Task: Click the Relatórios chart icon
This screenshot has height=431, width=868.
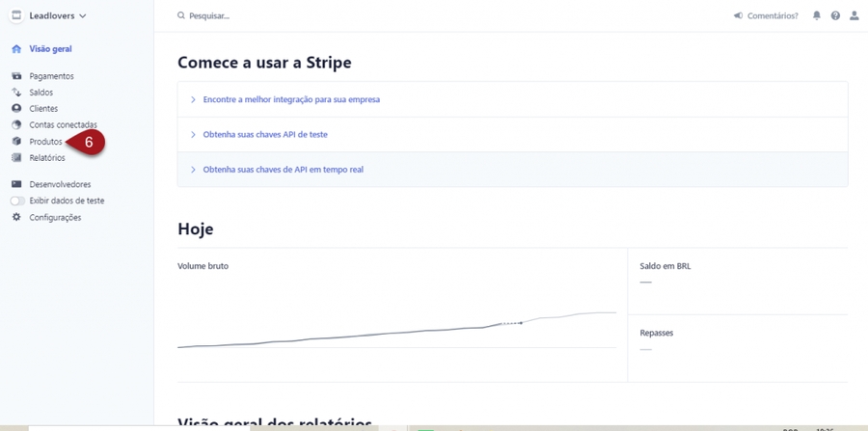Action: (x=16, y=158)
